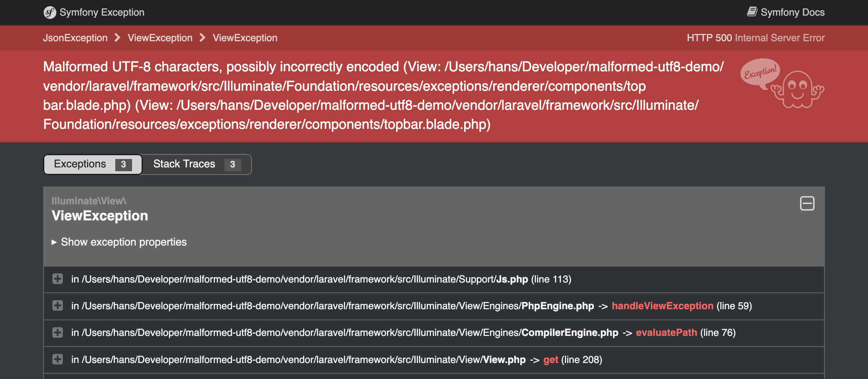Navigate to JsonException in the breadcrumb
Image resolution: width=868 pixels, height=379 pixels.
tap(76, 38)
